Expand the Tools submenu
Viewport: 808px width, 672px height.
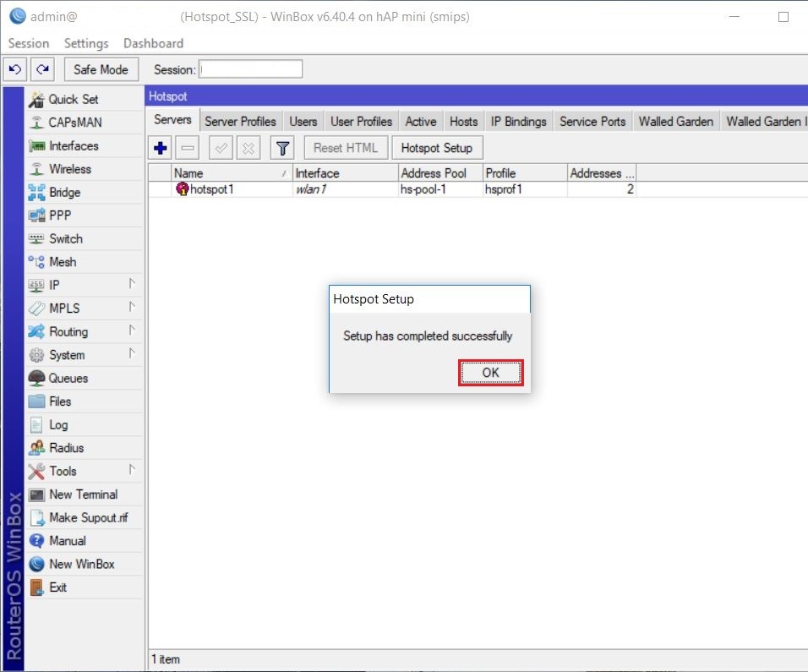tap(85, 471)
